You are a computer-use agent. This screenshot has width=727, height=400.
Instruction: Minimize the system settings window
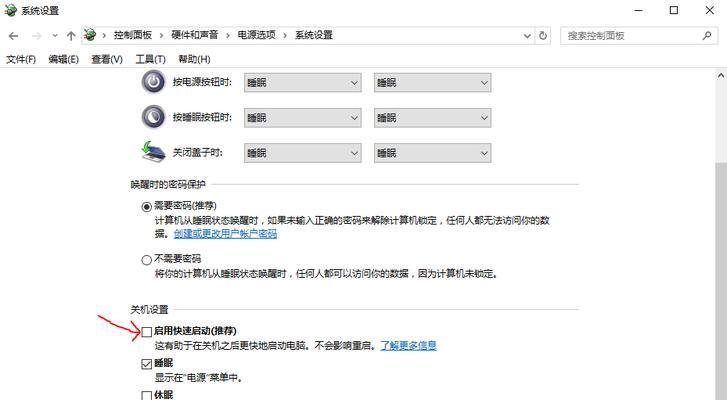click(x=638, y=10)
